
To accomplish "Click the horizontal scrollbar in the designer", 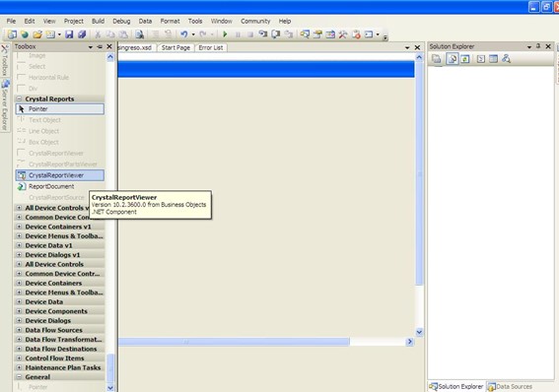I will [234, 342].
